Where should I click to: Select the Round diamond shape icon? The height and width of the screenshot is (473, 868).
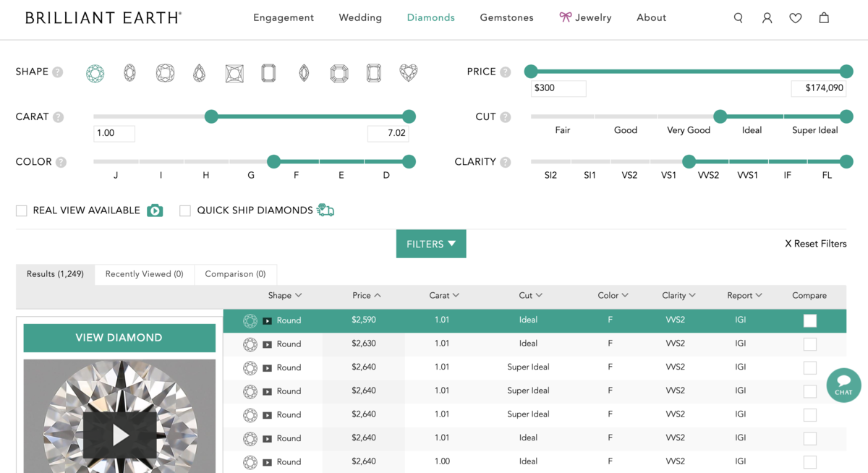coord(95,73)
